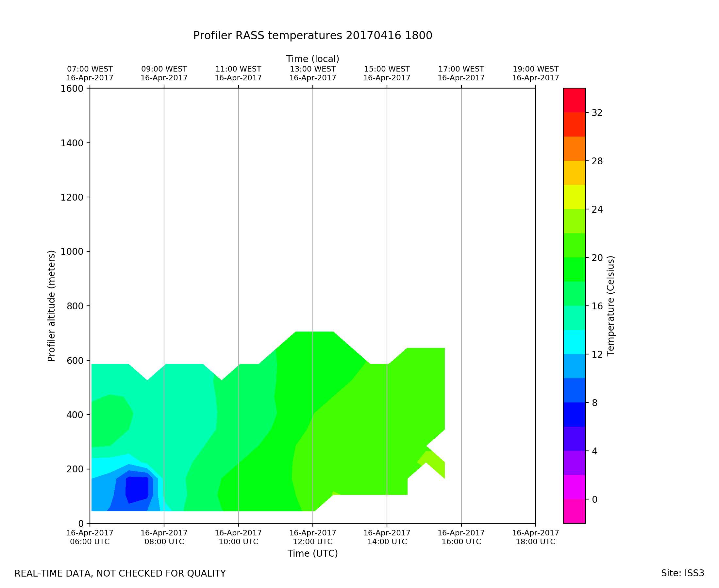The height and width of the screenshot is (588, 719).
Task: Click the orange colorbar segment below 30
Action: point(574,148)
